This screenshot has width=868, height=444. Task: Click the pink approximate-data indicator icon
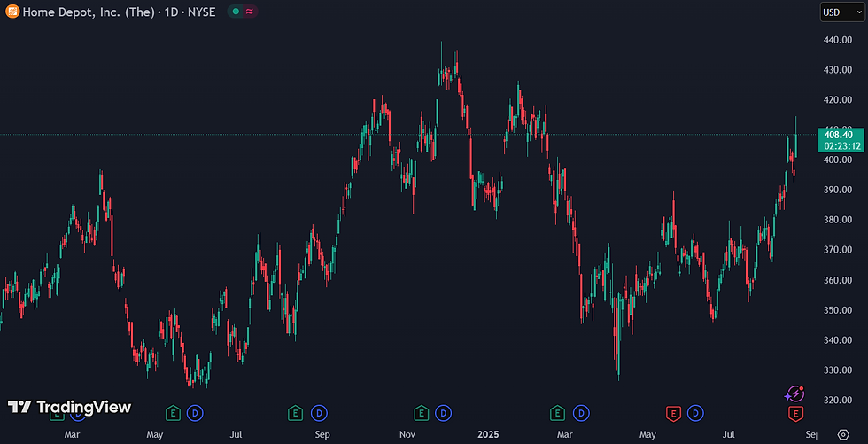pyautogui.click(x=250, y=11)
